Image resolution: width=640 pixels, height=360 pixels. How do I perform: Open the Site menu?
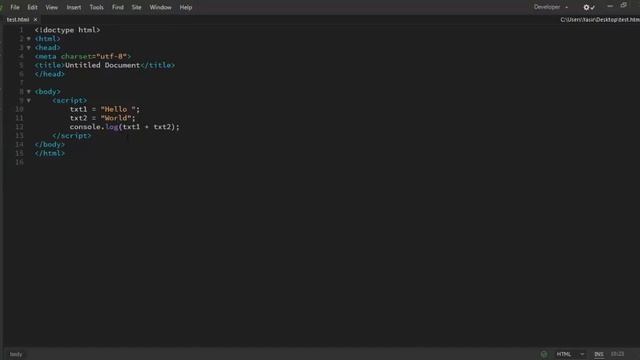[136, 7]
